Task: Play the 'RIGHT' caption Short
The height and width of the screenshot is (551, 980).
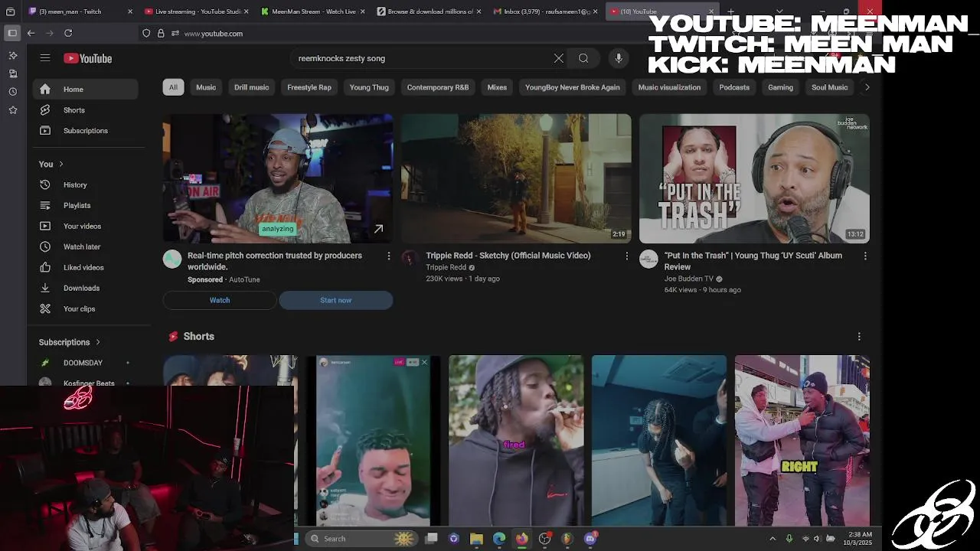Action: (x=802, y=440)
